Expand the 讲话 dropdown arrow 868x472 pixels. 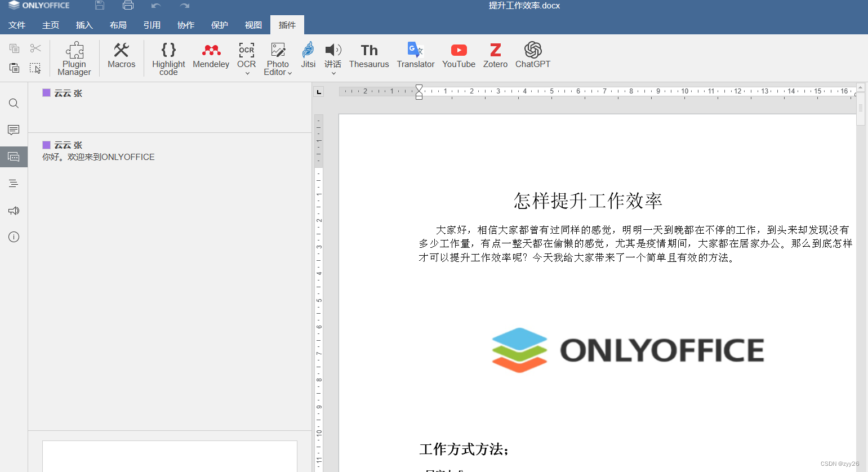coord(333,73)
